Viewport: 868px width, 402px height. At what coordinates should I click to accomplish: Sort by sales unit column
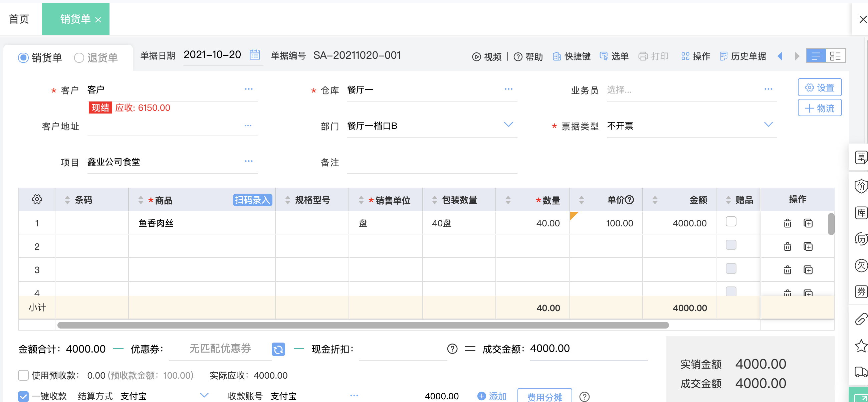tap(361, 200)
